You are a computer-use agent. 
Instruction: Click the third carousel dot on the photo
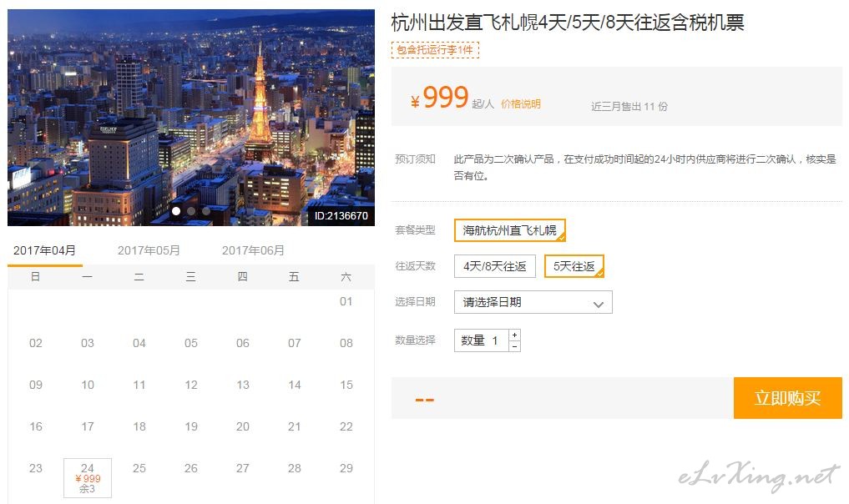click(206, 211)
